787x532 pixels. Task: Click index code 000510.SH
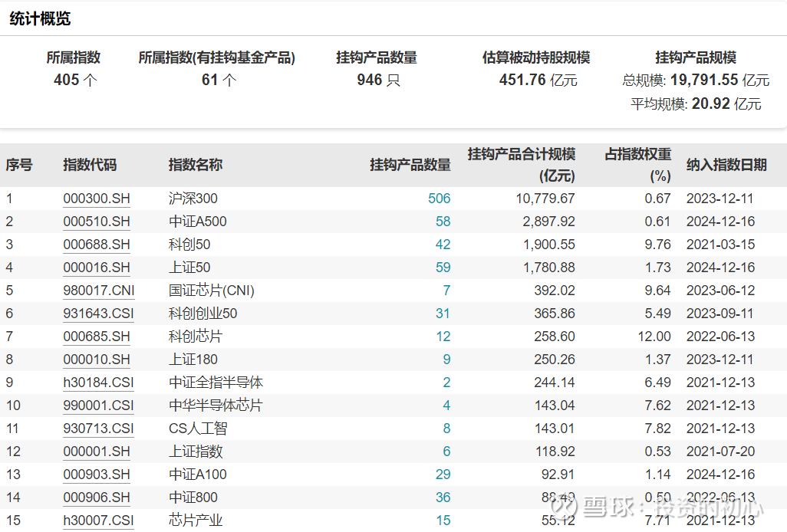[x=97, y=222]
